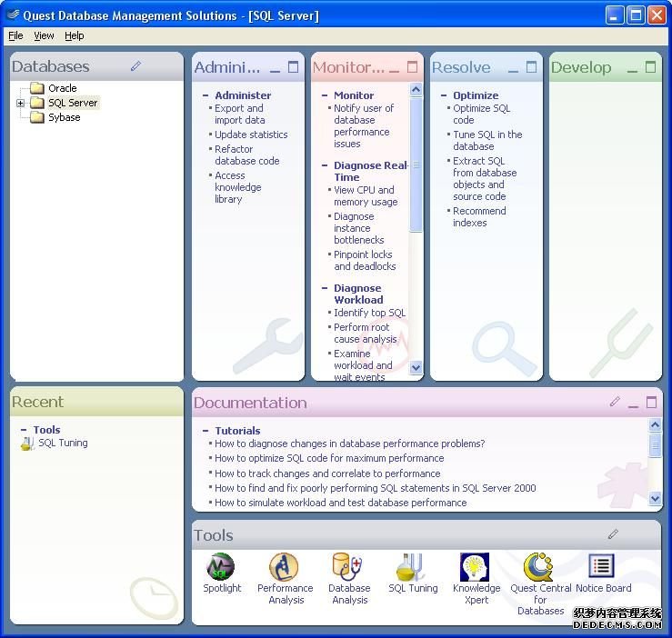Launch Quest Central for Databases
Screen dimensions: 672x638
[x=540, y=568]
